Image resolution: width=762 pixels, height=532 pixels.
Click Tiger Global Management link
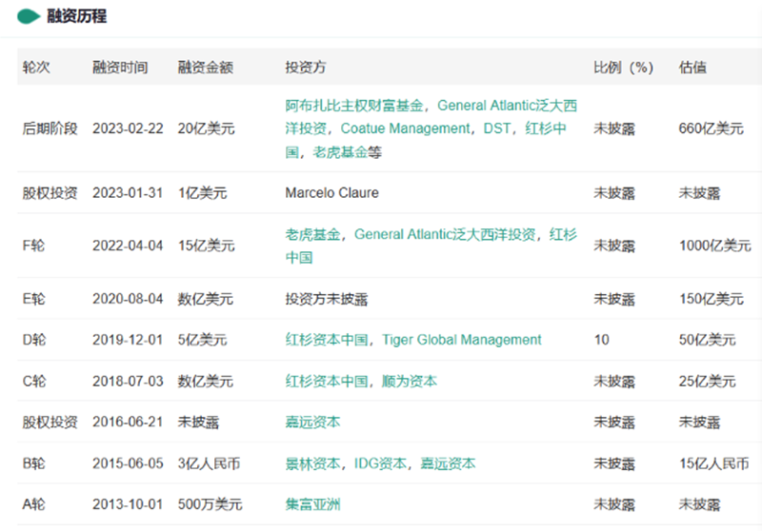coord(462,340)
